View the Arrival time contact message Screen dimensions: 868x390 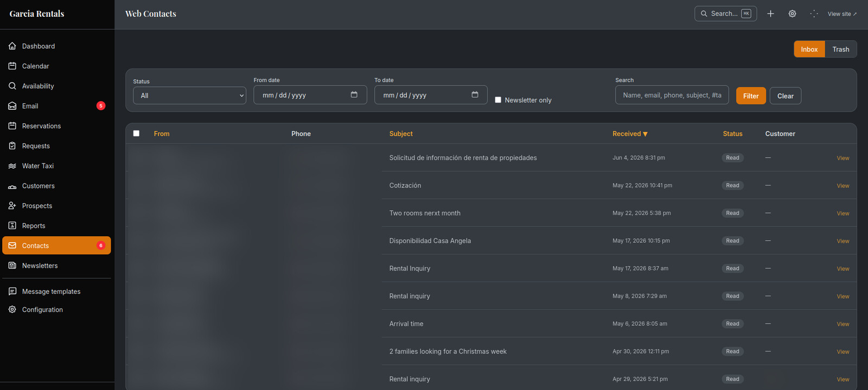click(843, 324)
